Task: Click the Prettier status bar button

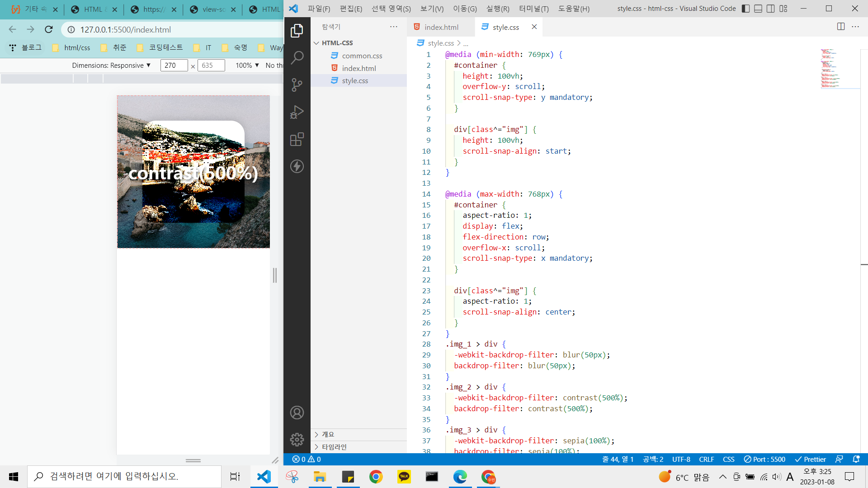Action: click(x=811, y=459)
